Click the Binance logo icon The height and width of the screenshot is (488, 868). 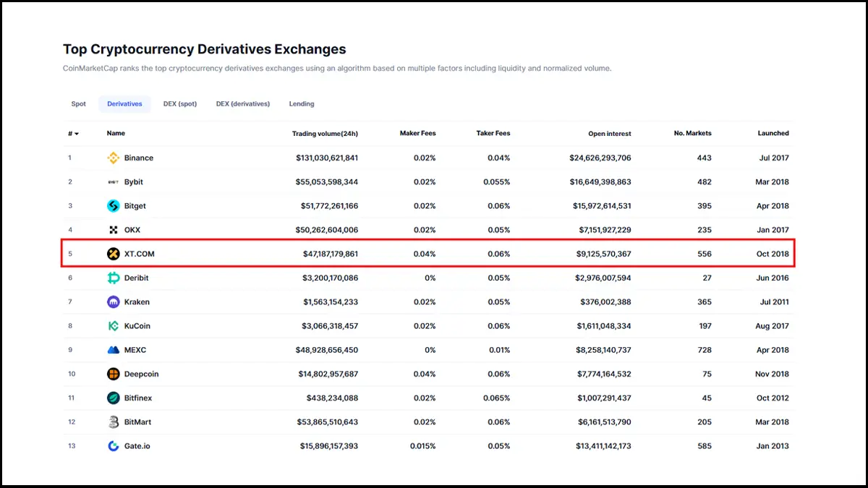click(113, 158)
